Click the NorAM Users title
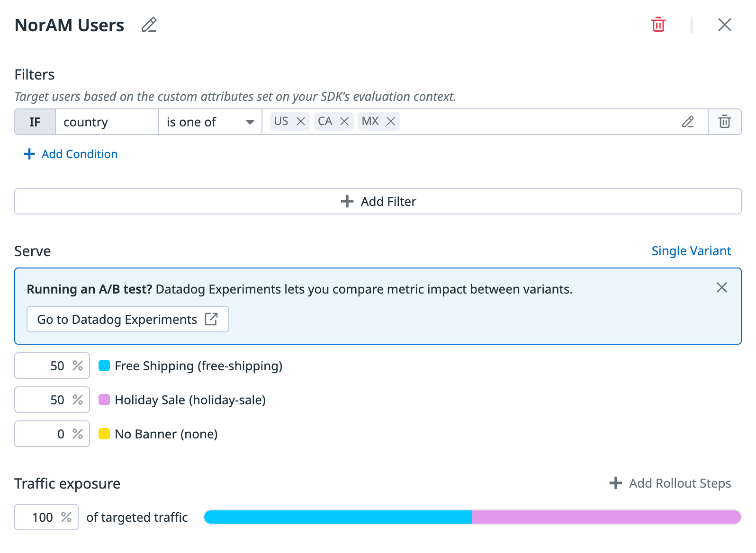This screenshot has height=553, width=756. (x=70, y=25)
